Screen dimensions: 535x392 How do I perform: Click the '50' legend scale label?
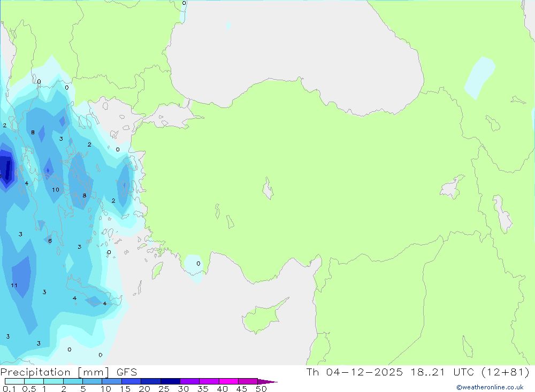(261, 389)
